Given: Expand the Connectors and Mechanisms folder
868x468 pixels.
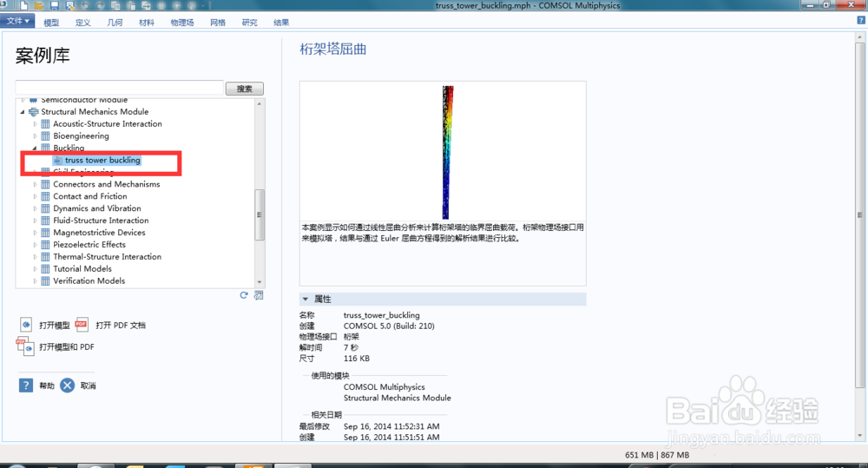Looking at the screenshot, I should (35, 184).
